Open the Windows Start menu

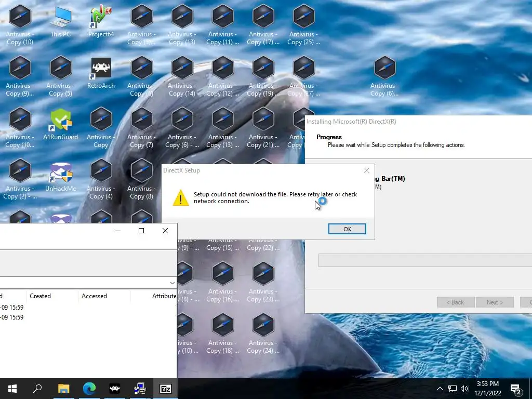click(x=12, y=389)
